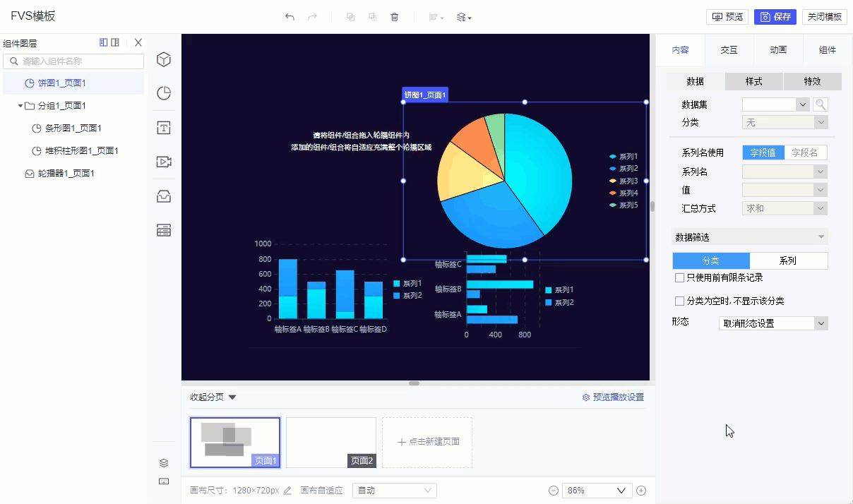Select the 系列 filter toggle
Image resolution: width=853 pixels, height=504 pixels.
click(x=788, y=260)
